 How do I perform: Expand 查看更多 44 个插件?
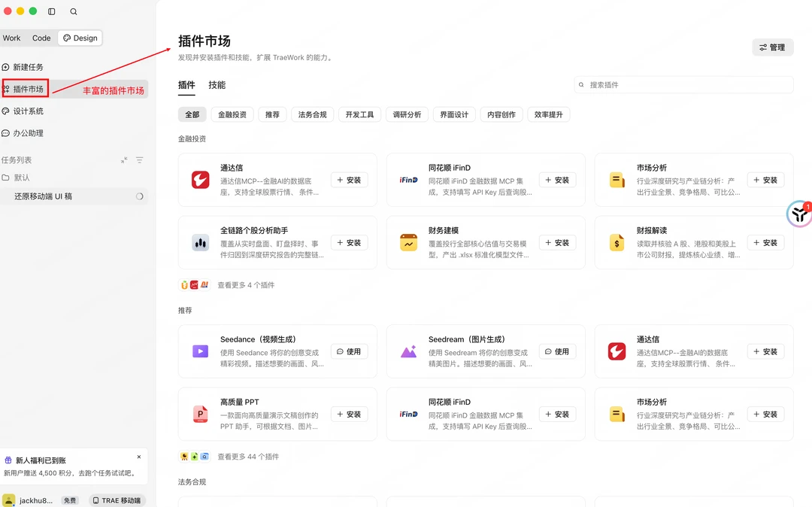point(248,457)
